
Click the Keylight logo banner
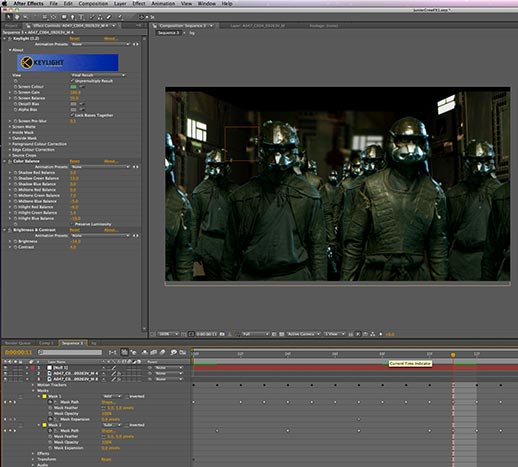click(68, 63)
